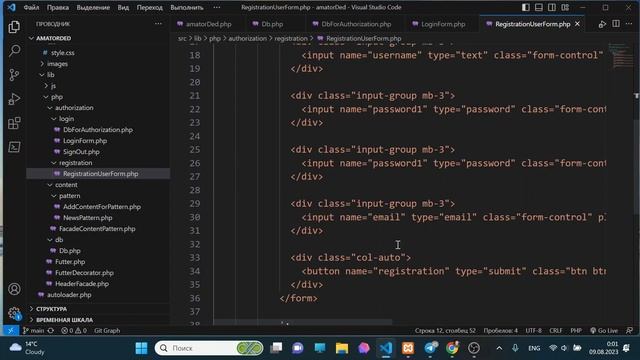Image resolution: width=640 pixels, height=360 pixels.
Task: Change the CRLF line ending
Action: click(556, 330)
